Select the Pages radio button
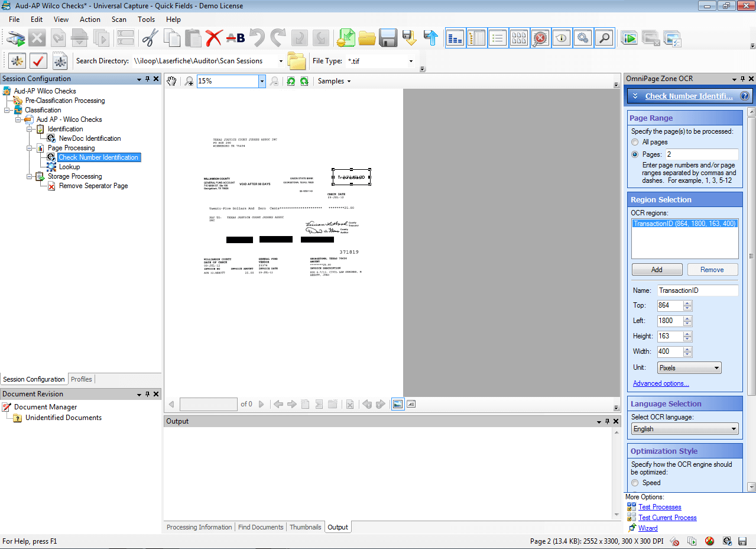756x549 pixels. point(635,154)
